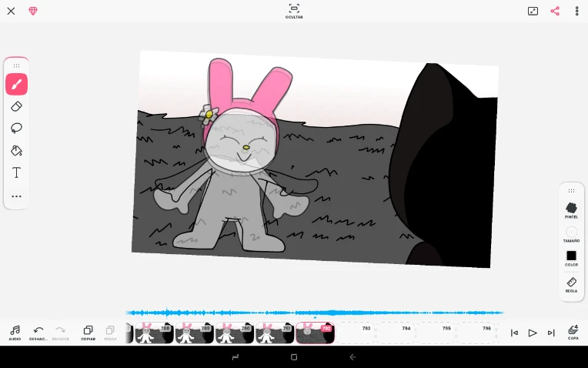Tap the Ocultar hide-interface button
This screenshot has height=368, width=588.
294,12
